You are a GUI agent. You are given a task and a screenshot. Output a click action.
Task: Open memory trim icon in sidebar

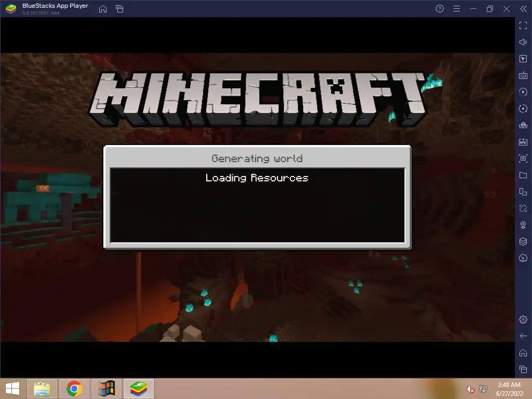pyautogui.click(x=523, y=125)
